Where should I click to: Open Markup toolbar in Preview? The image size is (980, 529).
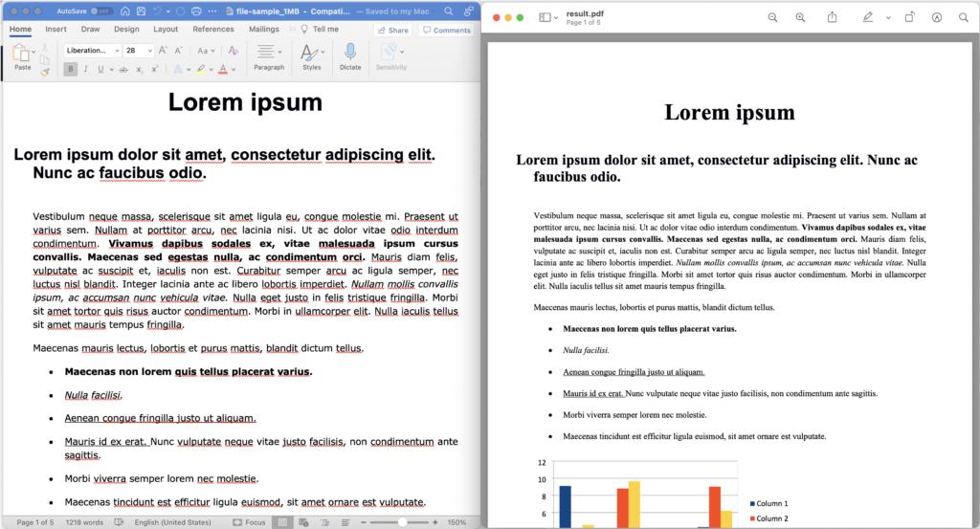point(867,17)
